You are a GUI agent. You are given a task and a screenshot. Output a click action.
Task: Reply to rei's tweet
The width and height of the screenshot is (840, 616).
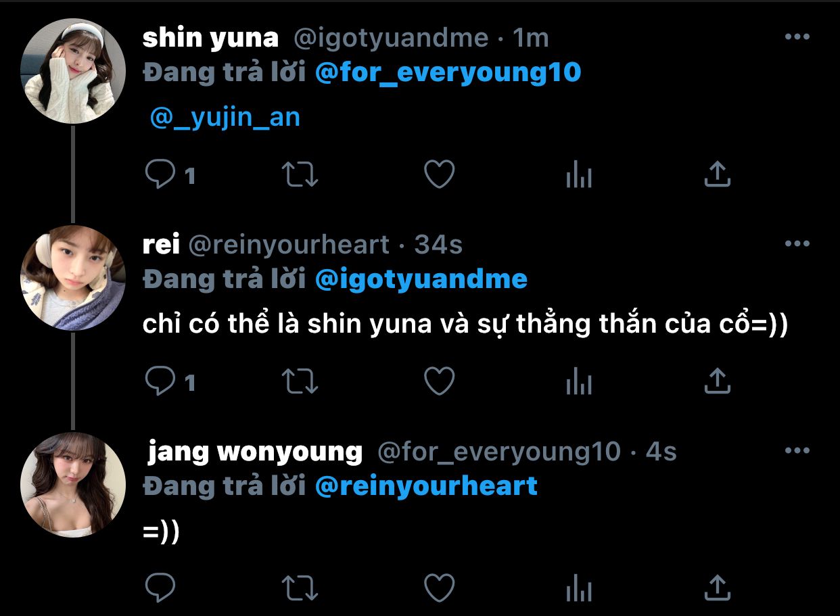click(160, 381)
